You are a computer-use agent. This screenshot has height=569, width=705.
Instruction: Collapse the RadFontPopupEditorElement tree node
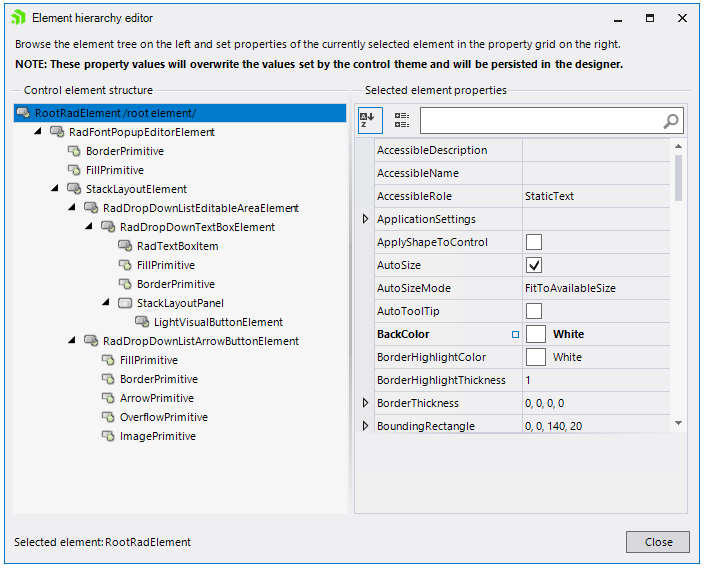point(38,131)
